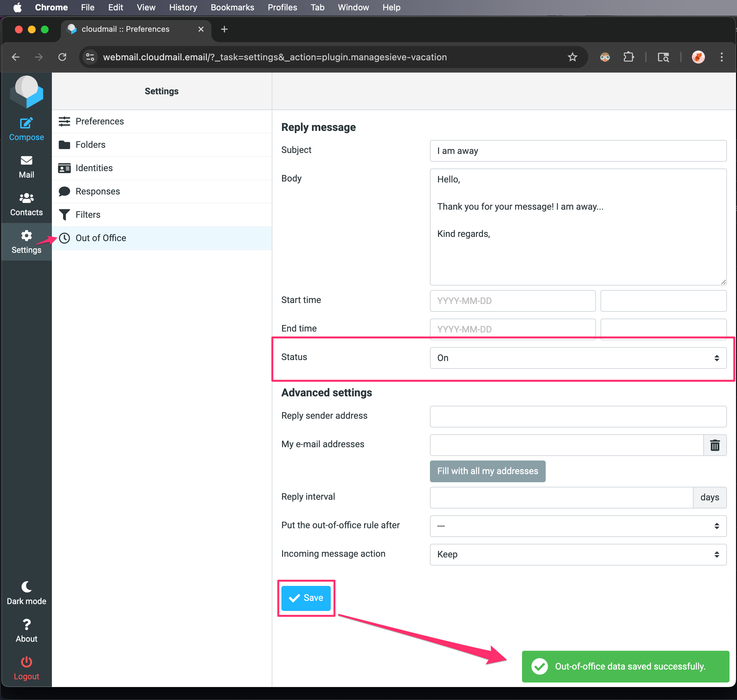This screenshot has height=700, width=737.
Task: Open Contacts from the sidebar
Action: point(26,204)
